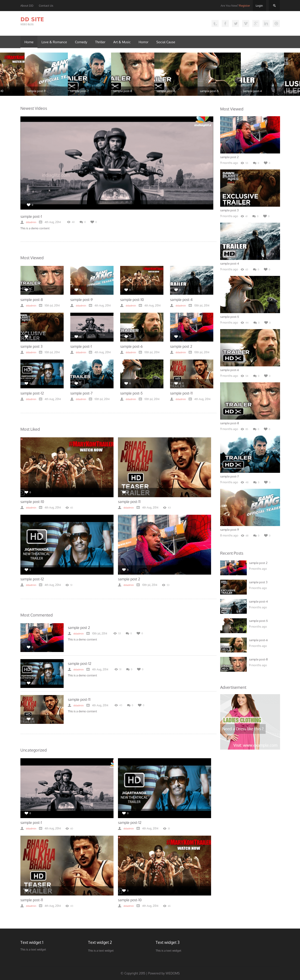Image resolution: width=300 pixels, height=980 pixels.
Task: Like the Newest Videos featured video via heart overlay
Action: (x=29, y=205)
